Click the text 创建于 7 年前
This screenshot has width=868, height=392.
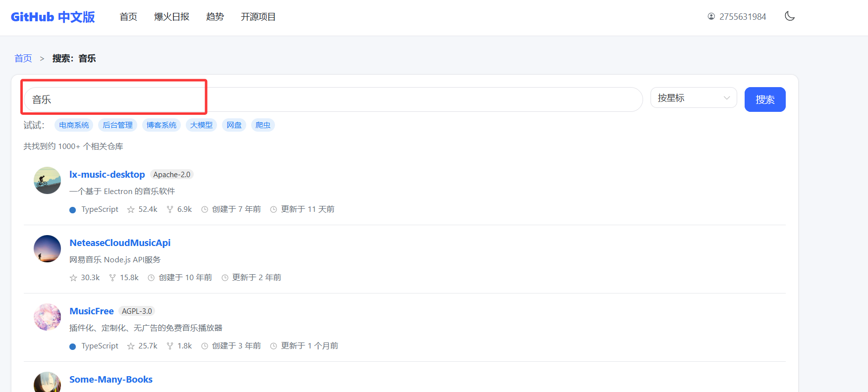coord(236,209)
